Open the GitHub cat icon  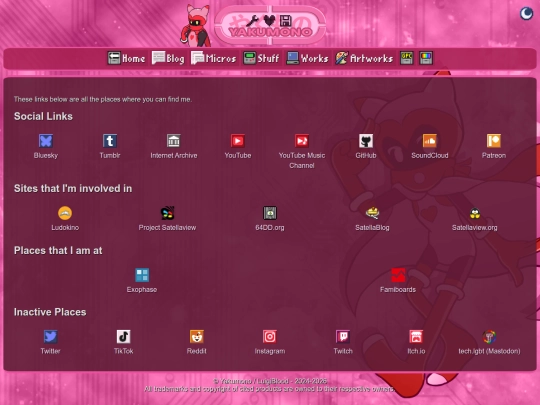[366, 141]
